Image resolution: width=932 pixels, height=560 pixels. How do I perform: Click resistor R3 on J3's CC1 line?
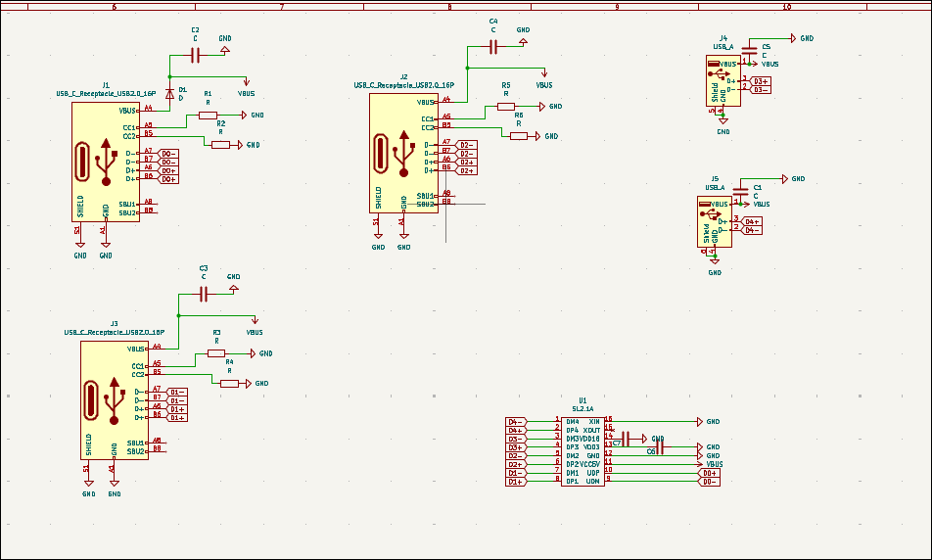pos(216,353)
